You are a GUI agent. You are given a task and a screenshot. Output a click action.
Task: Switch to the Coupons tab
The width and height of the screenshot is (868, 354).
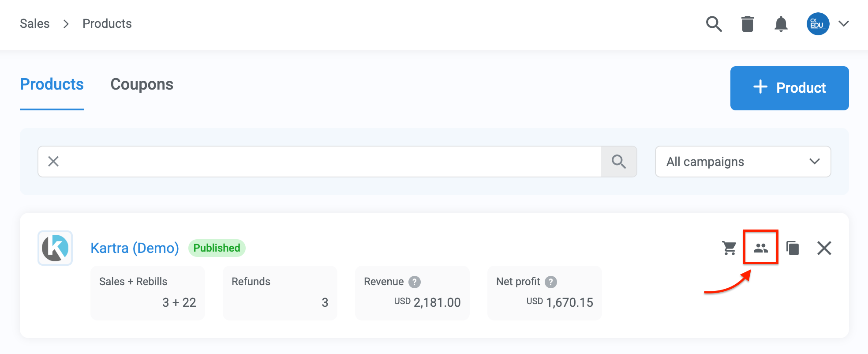click(142, 84)
